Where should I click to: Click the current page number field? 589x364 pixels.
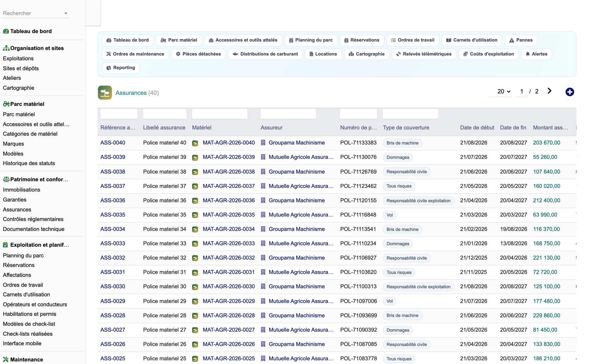(522, 91)
